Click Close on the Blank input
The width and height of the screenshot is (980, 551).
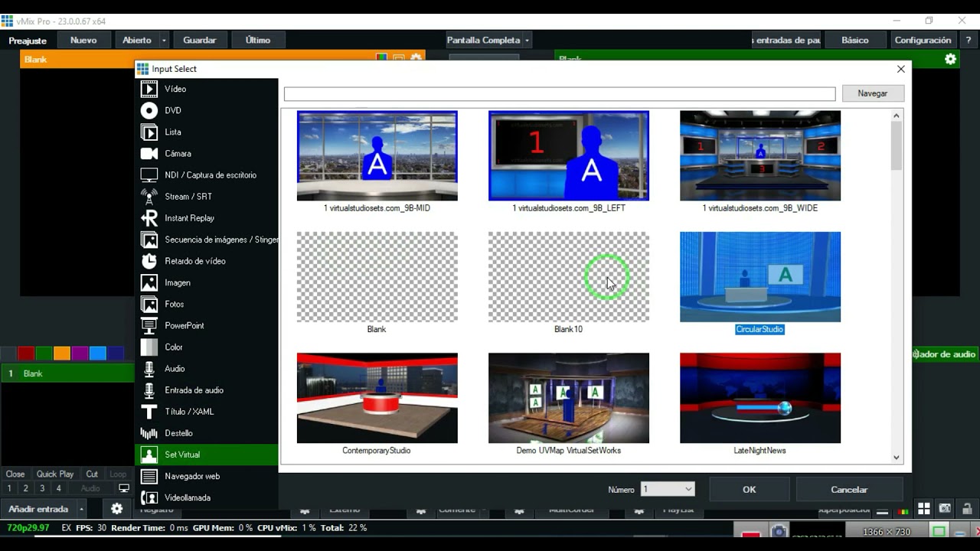[15, 474]
